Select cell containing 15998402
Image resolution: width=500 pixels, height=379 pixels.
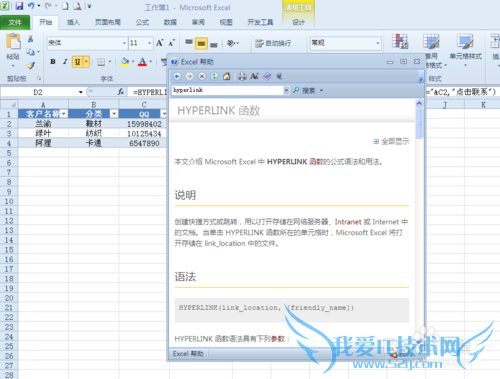click(x=144, y=124)
